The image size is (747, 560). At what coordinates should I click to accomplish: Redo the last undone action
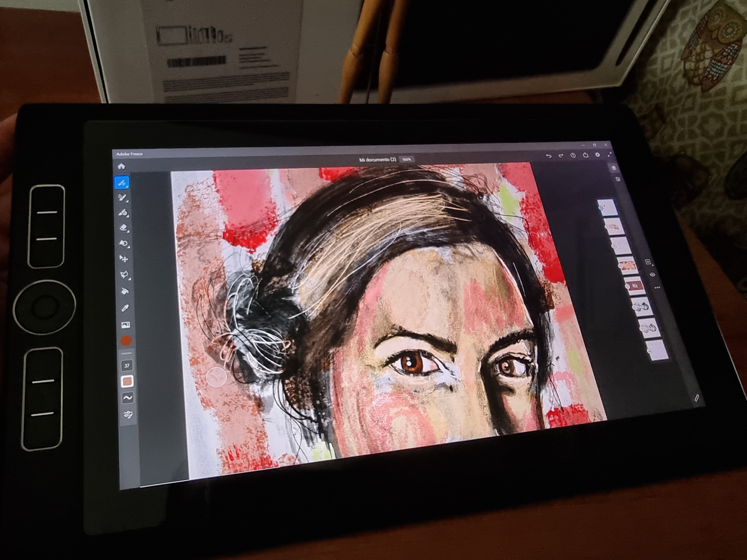click(x=561, y=156)
